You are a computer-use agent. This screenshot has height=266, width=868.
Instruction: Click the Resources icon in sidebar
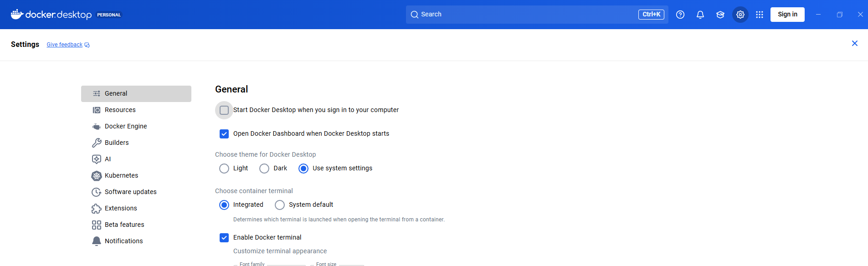(97, 110)
